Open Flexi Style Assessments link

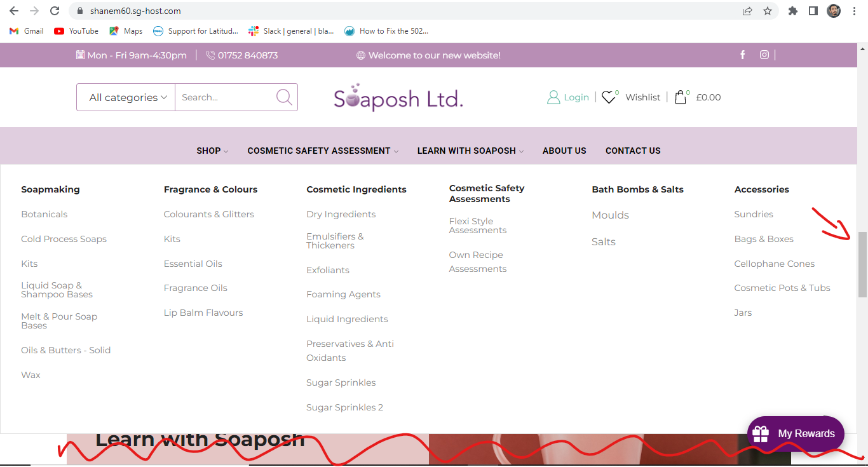[477, 226]
